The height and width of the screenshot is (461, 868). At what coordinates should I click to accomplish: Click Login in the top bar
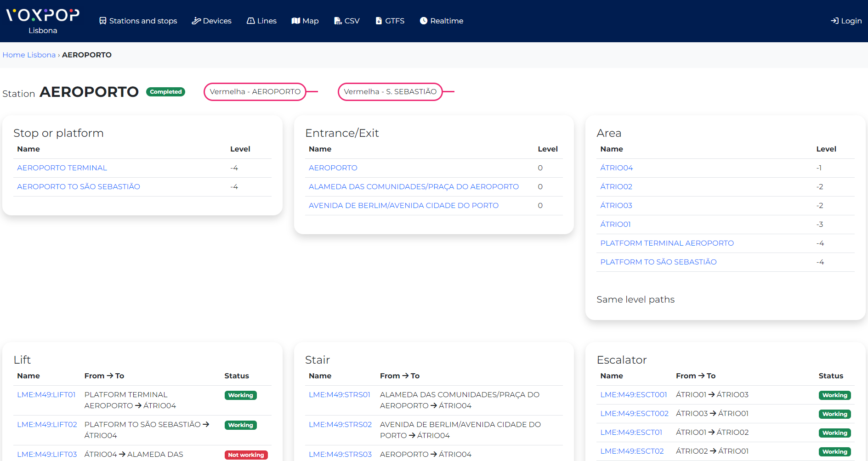(x=846, y=21)
